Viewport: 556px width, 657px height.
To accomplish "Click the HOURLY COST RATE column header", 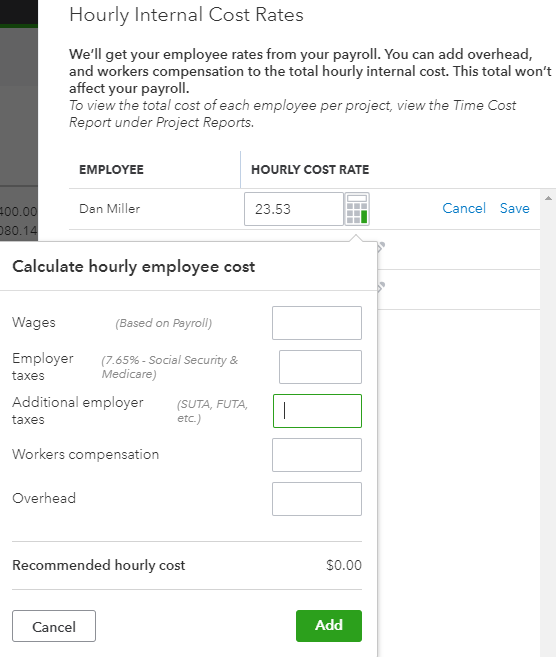I will [x=310, y=170].
